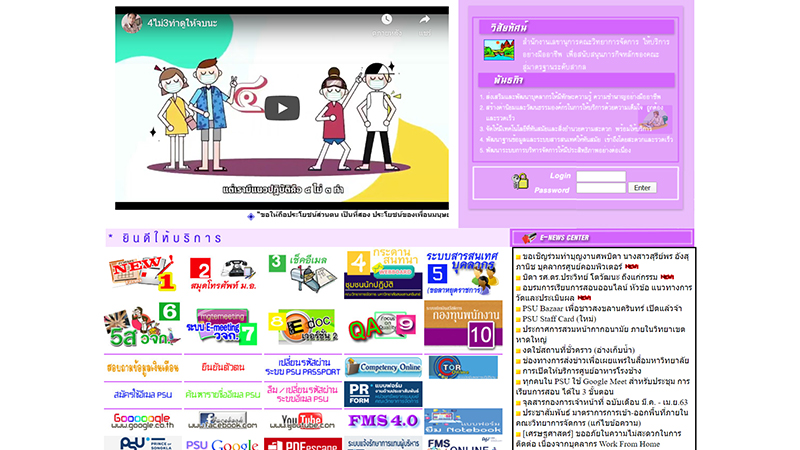The height and width of the screenshot is (450, 800).
Task: Click the video's Watch later clock icon
Action: (x=387, y=20)
